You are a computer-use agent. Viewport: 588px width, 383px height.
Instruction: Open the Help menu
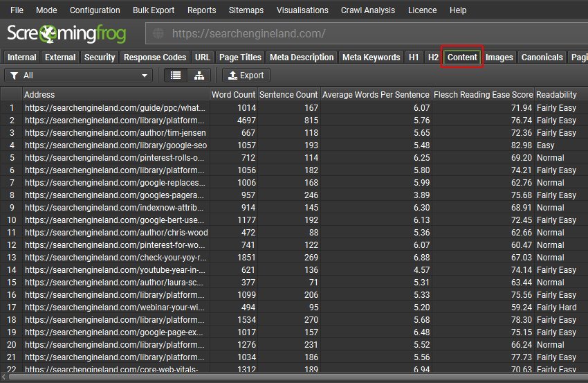pos(458,10)
